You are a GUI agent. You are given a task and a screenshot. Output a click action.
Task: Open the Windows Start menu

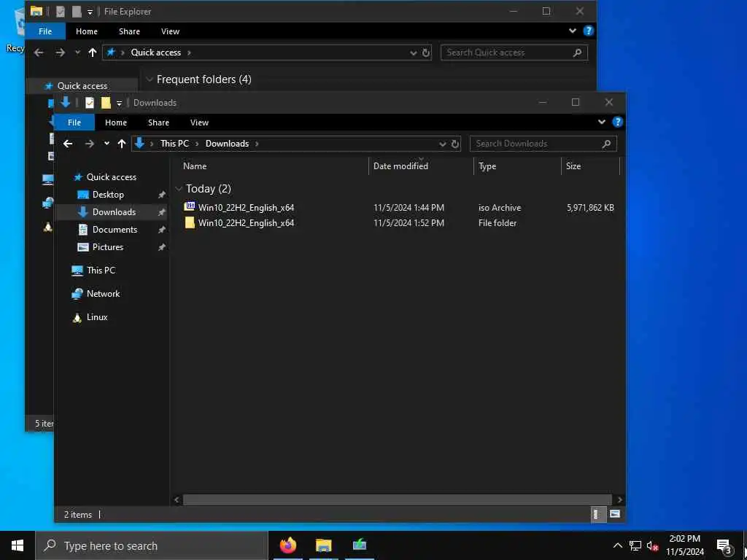click(18, 545)
